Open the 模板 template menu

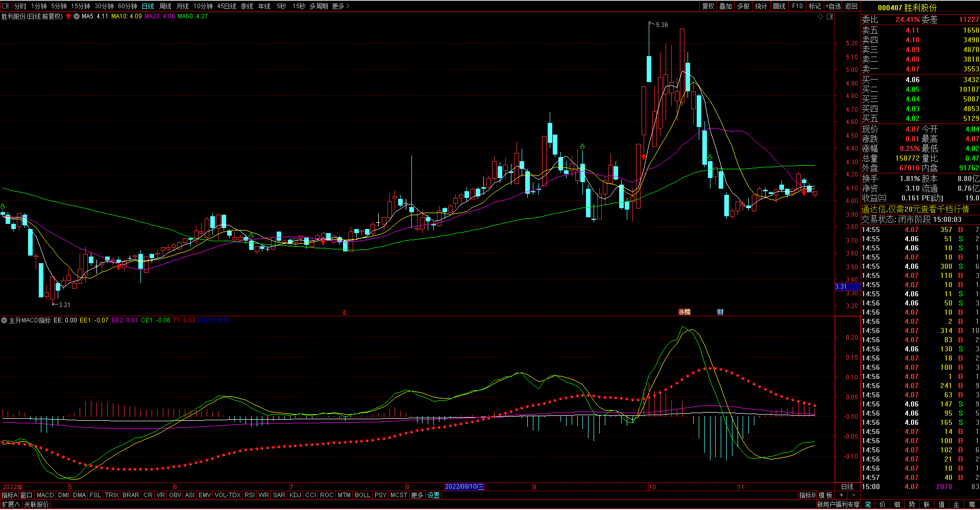point(825,495)
